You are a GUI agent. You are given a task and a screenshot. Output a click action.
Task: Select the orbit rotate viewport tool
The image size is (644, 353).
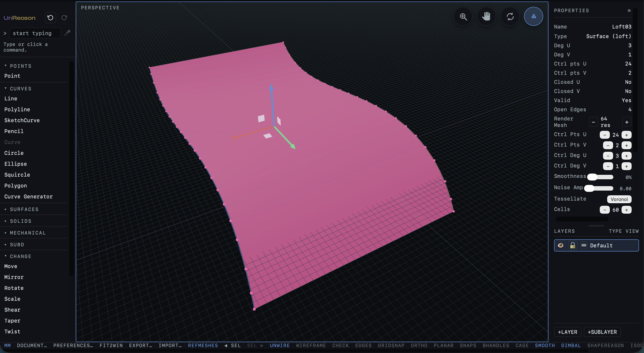[510, 17]
